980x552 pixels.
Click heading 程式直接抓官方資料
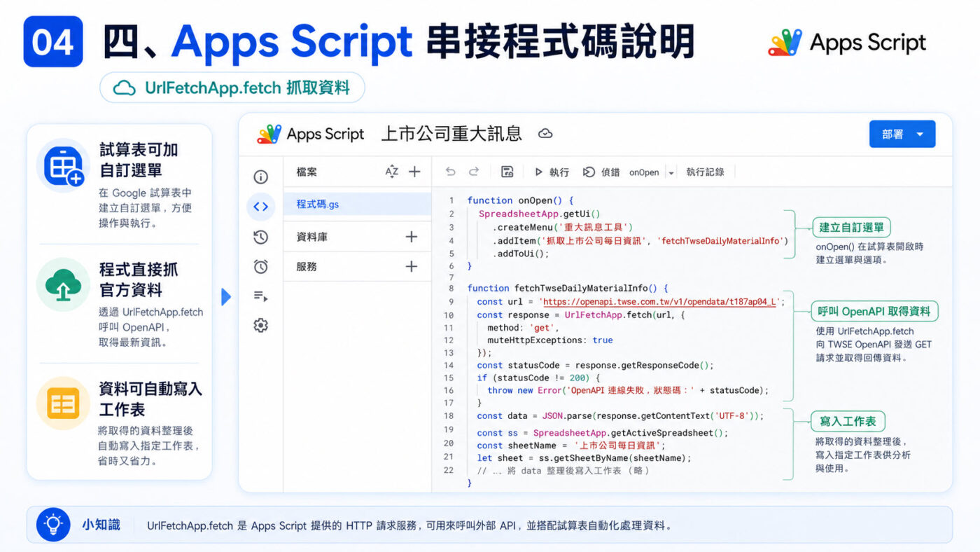point(139,279)
